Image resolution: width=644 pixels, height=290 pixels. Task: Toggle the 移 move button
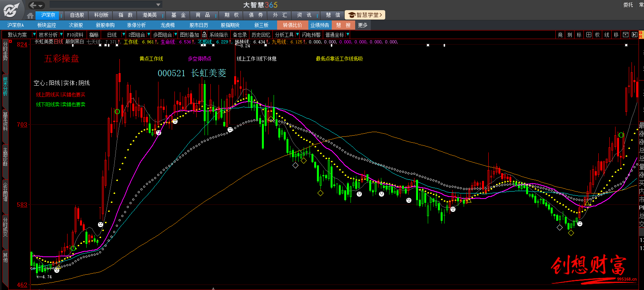(x=616, y=35)
